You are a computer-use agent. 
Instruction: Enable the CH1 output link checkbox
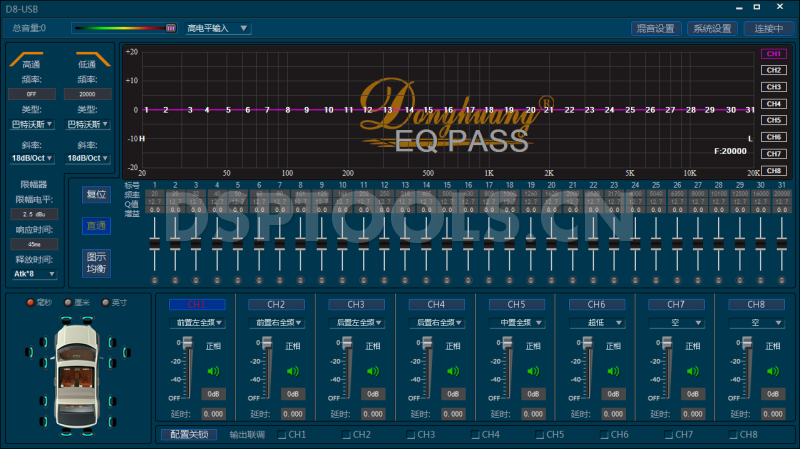coord(282,435)
